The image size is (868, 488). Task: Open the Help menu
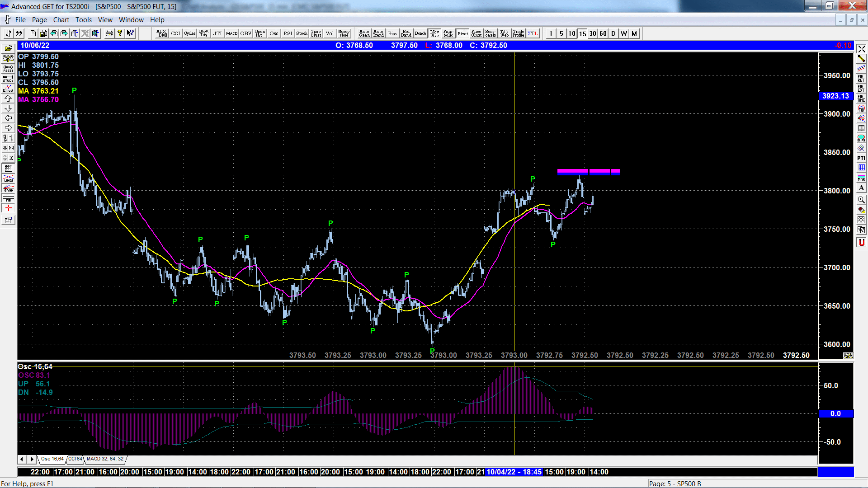(x=157, y=20)
